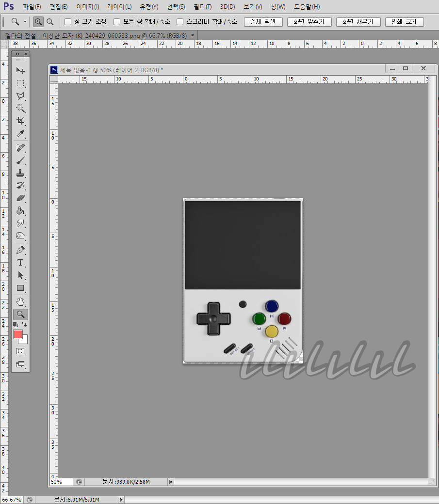Close the toolbox panel

26,54
